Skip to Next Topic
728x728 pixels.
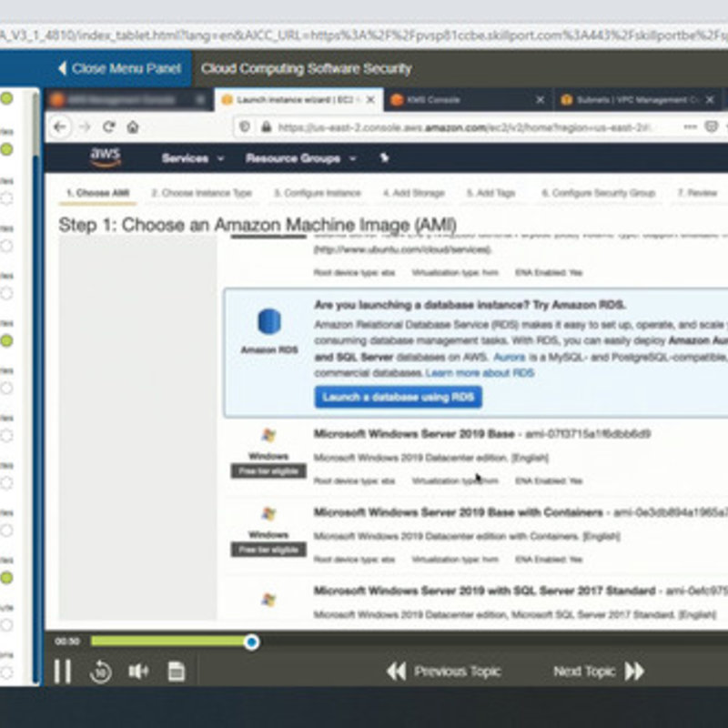click(599, 671)
